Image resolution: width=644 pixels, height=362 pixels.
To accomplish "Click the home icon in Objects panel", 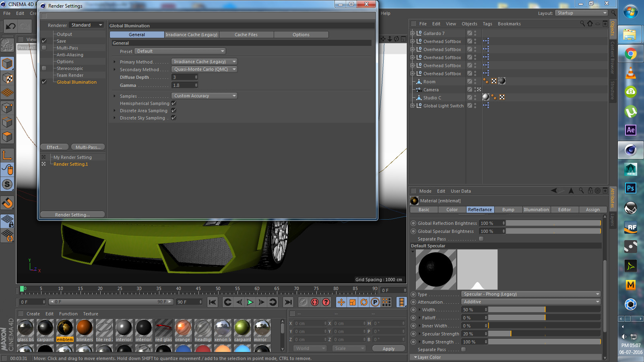I will pyautogui.click(x=590, y=24).
